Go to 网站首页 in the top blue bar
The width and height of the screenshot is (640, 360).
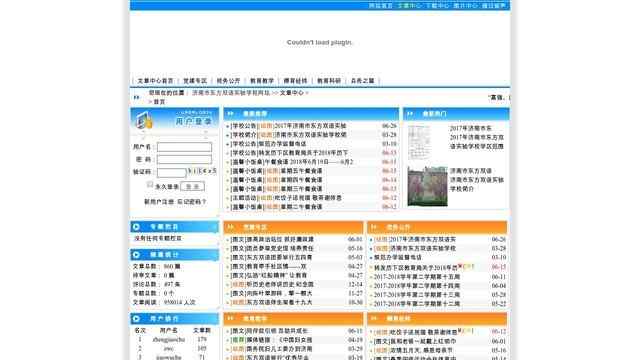[381, 6]
